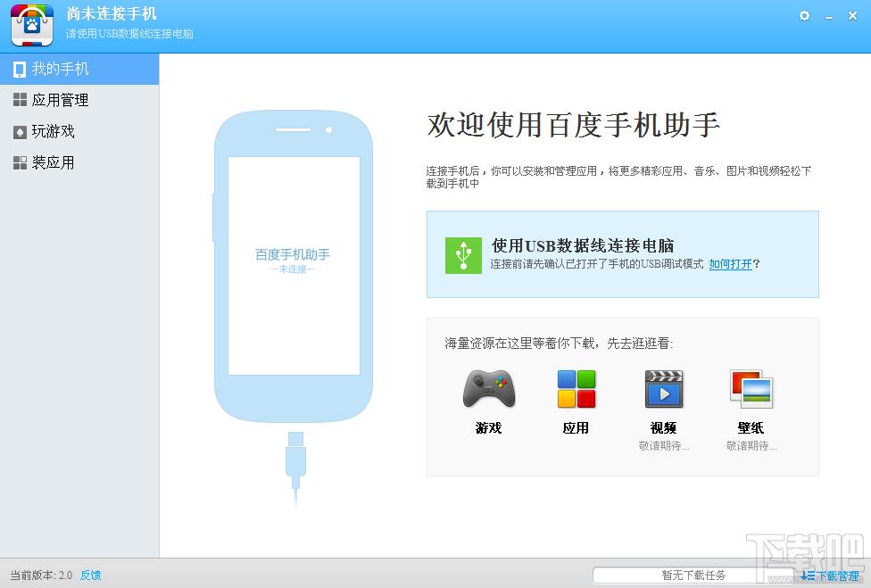Click the grid icon beside 装应用
871x588 pixels.
tap(20, 162)
